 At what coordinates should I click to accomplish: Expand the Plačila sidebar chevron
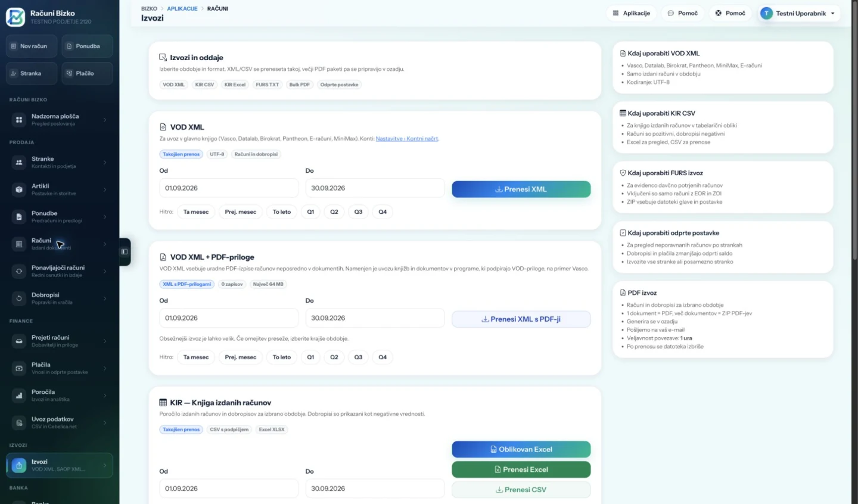105,368
